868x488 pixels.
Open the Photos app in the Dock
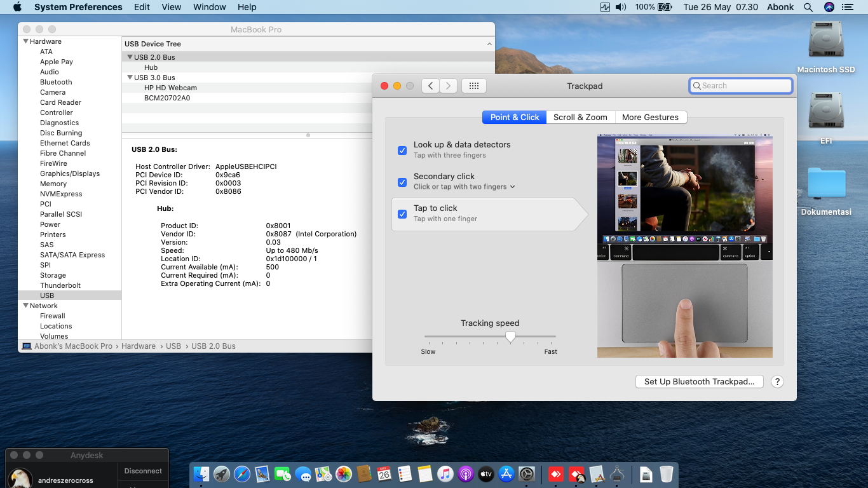[343, 474]
